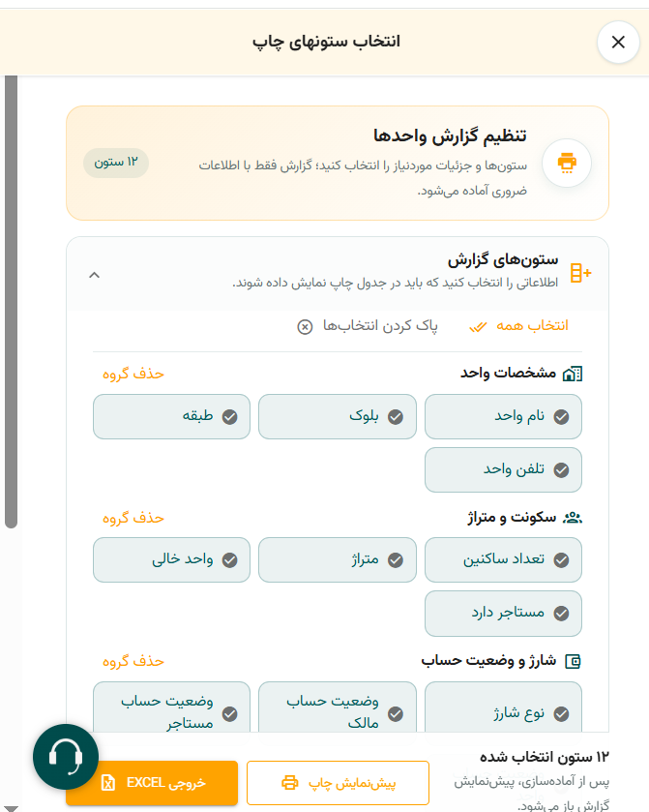The width and height of the screenshot is (649, 812).
Task: Click حذف گروه for سکونت و متراژ group
Action: 133,518
